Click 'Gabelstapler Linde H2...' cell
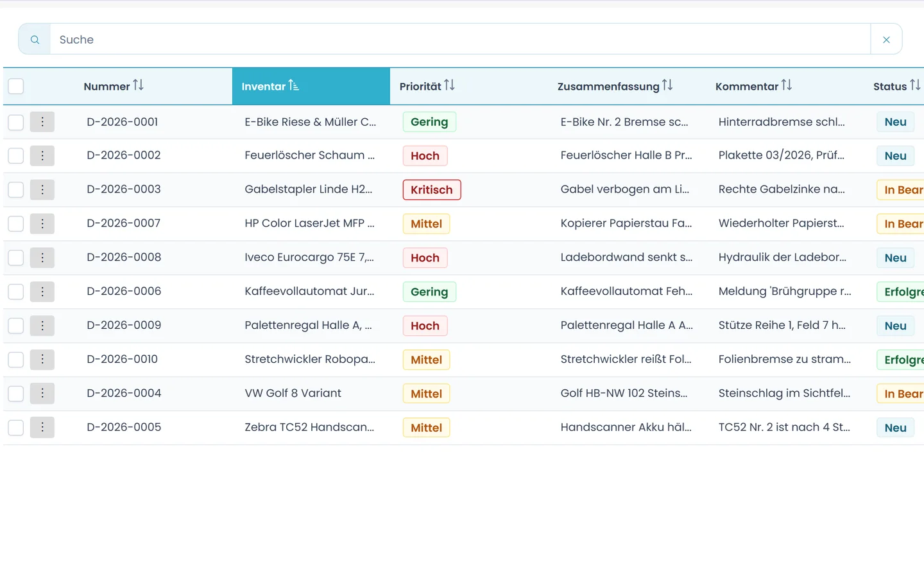This screenshot has height=578, width=924. 309,189
